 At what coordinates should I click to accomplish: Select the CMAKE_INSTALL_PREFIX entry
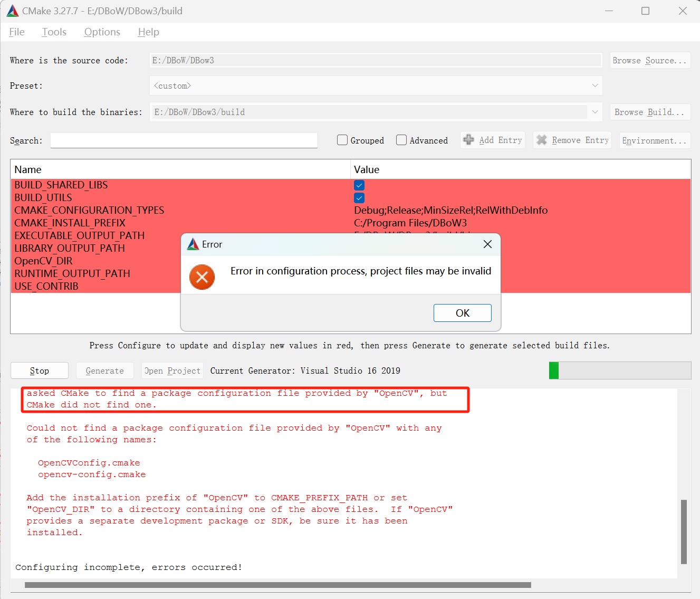pyautogui.click(x=70, y=223)
